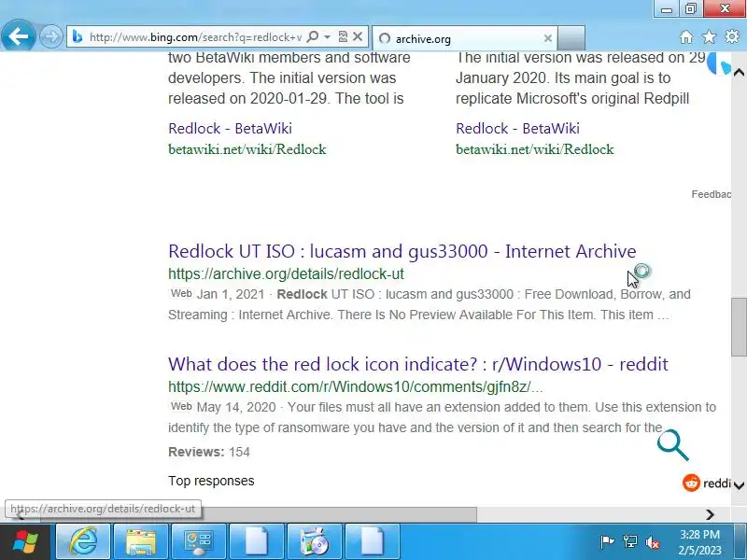747x560 pixels.
Task: Click Internet Explorer taskbar icon
Action: click(x=83, y=542)
